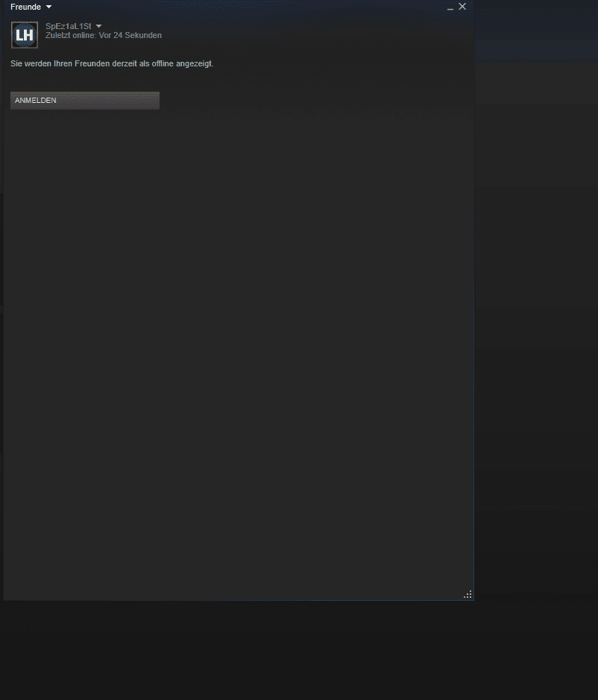598x700 pixels.
Task: Click the resize grip in window corner
Action: click(x=468, y=594)
